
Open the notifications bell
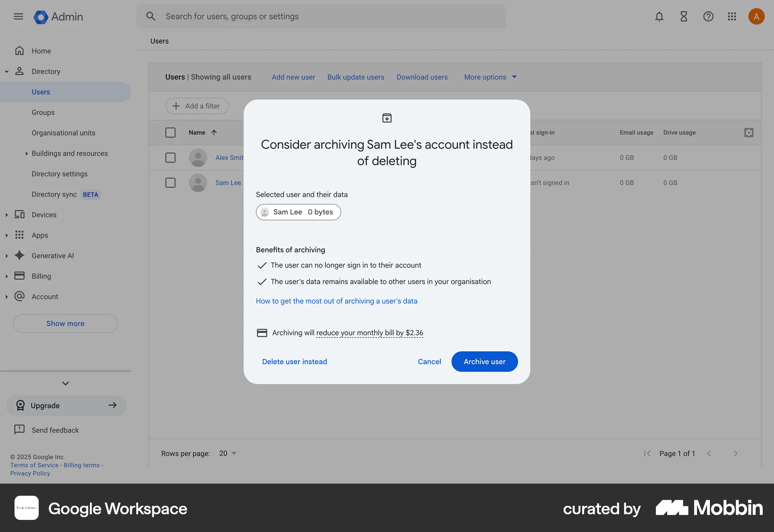659,17
